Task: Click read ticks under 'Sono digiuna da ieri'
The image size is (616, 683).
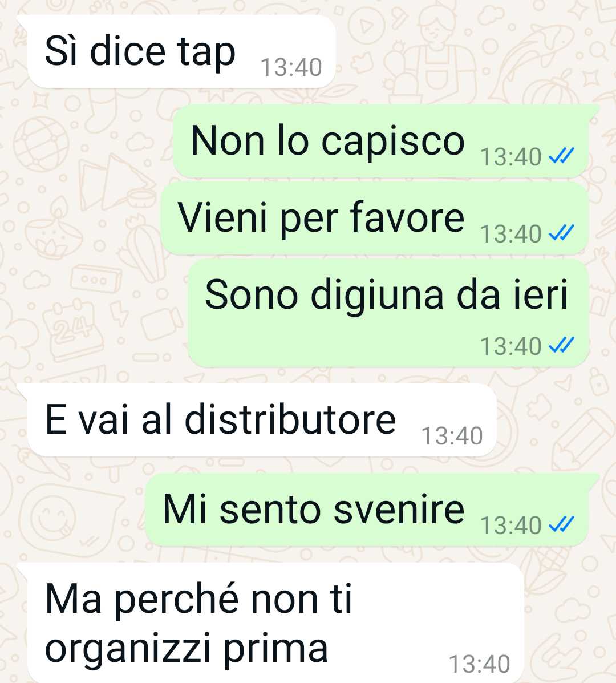Action: click(562, 345)
